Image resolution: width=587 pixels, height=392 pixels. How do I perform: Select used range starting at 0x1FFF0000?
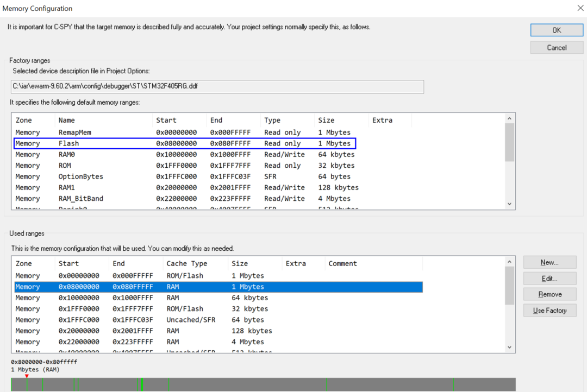point(218,309)
